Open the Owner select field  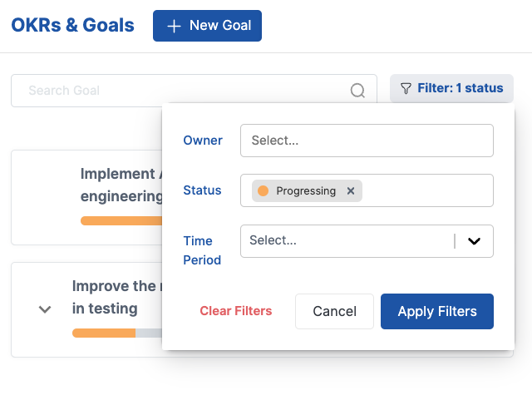click(x=367, y=141)
